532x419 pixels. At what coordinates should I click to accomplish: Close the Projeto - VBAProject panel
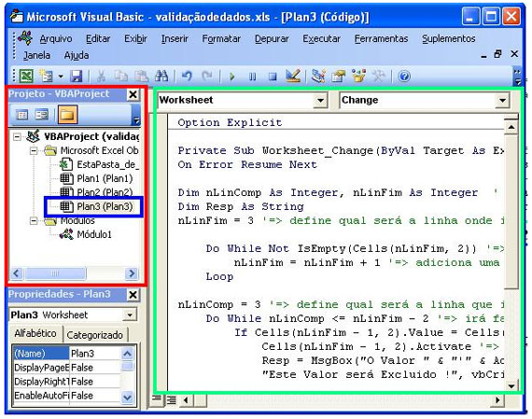pyautogui.click(x=133, y=94)
